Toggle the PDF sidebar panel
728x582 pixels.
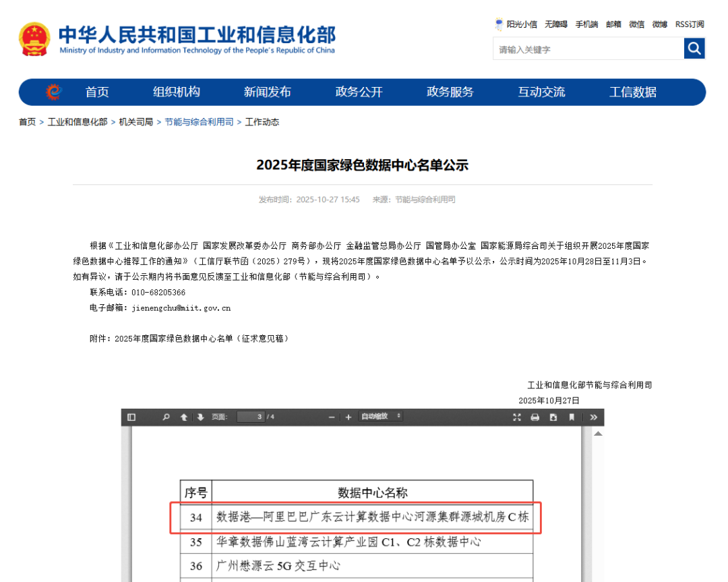(132, 416)
